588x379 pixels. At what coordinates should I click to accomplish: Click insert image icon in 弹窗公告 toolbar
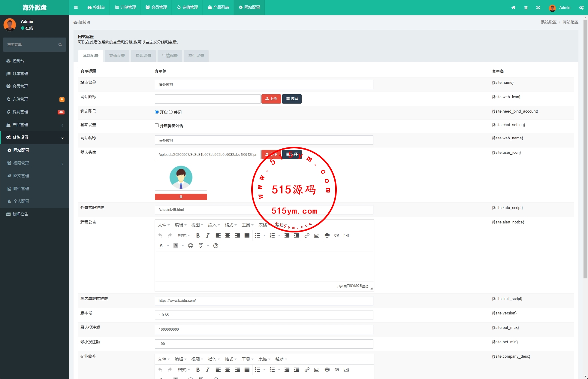pyautogui.click(x=316, y=235)
